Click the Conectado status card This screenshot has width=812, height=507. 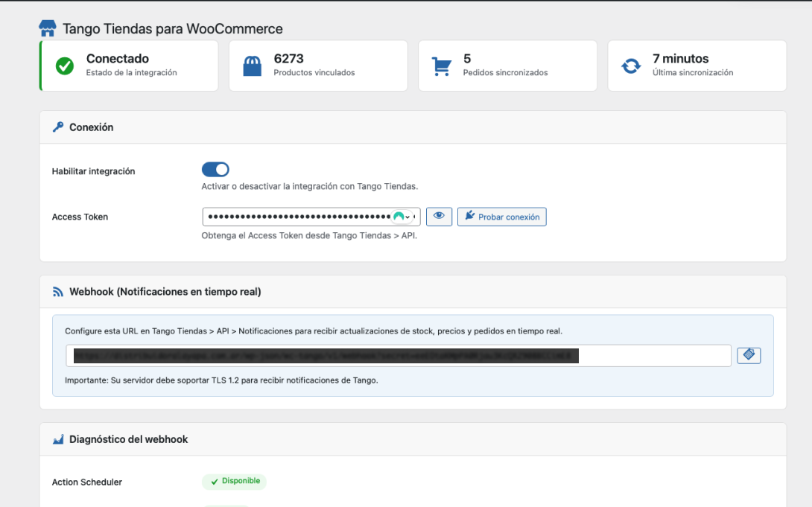pos(129,66)
